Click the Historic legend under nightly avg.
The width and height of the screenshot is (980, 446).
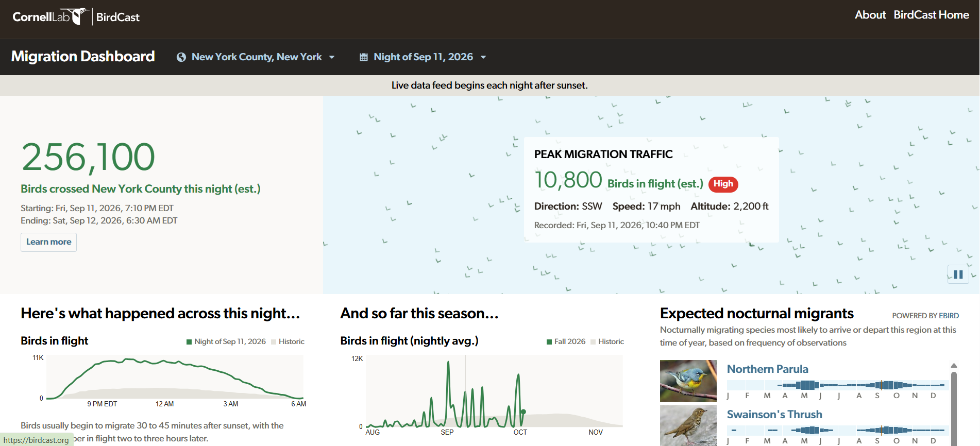[x=607, y=341]
